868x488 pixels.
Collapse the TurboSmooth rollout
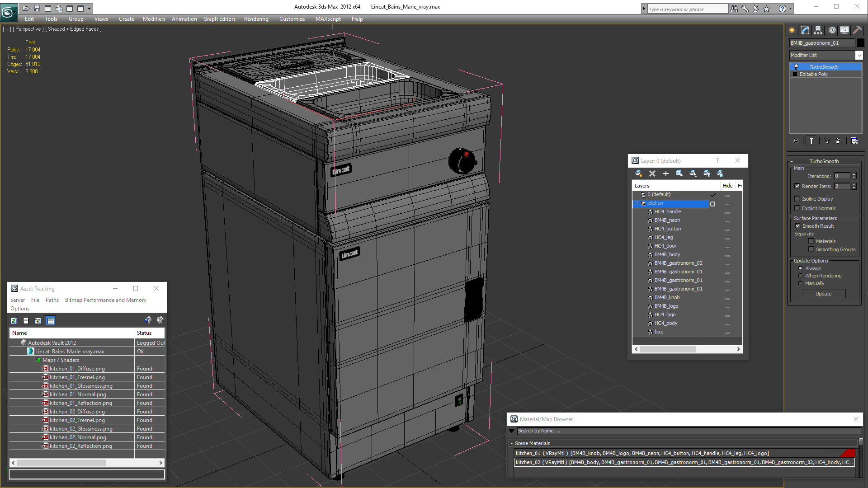(x=792, y=161)
